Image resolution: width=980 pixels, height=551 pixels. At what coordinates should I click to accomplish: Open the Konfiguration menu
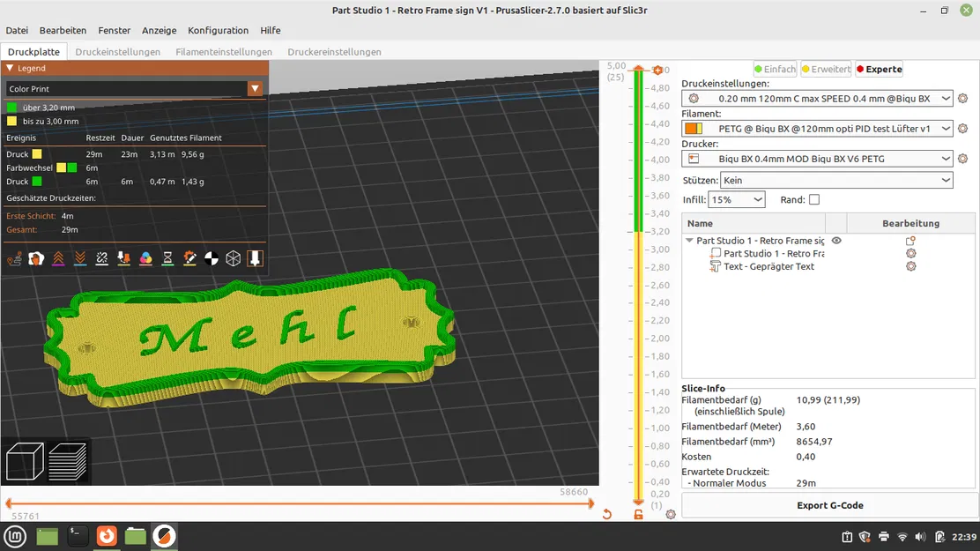[219, 30]
